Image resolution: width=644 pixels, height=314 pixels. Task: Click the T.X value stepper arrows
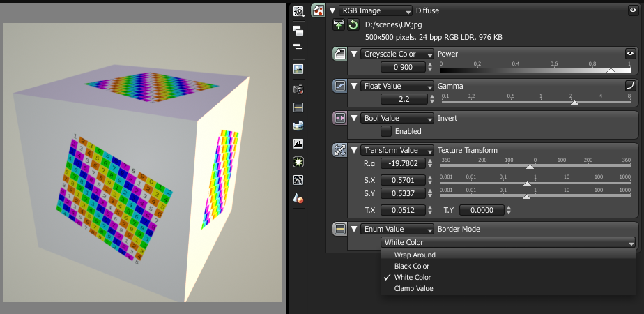(x=430, y=210)
